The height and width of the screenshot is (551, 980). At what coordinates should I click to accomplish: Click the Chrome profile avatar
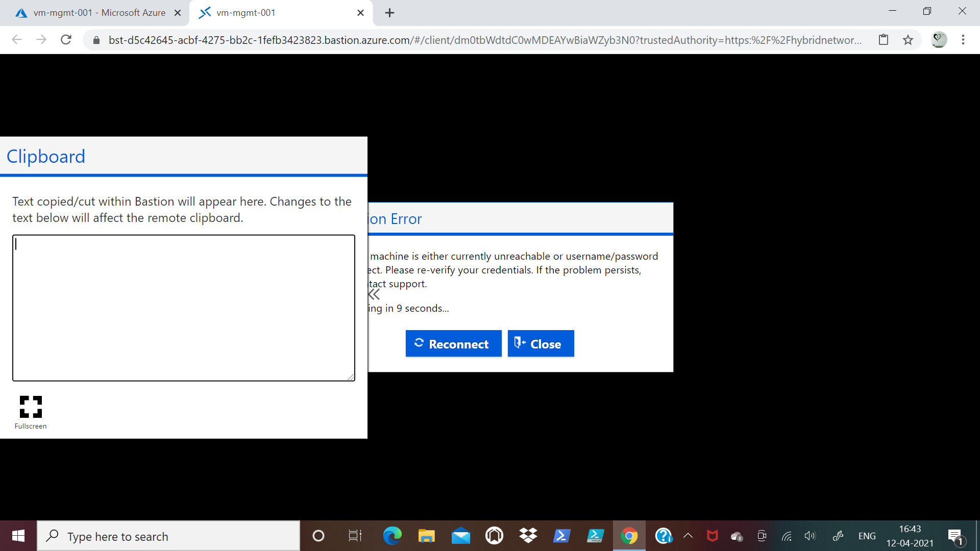pyautogui.click(x=939, y=40)
